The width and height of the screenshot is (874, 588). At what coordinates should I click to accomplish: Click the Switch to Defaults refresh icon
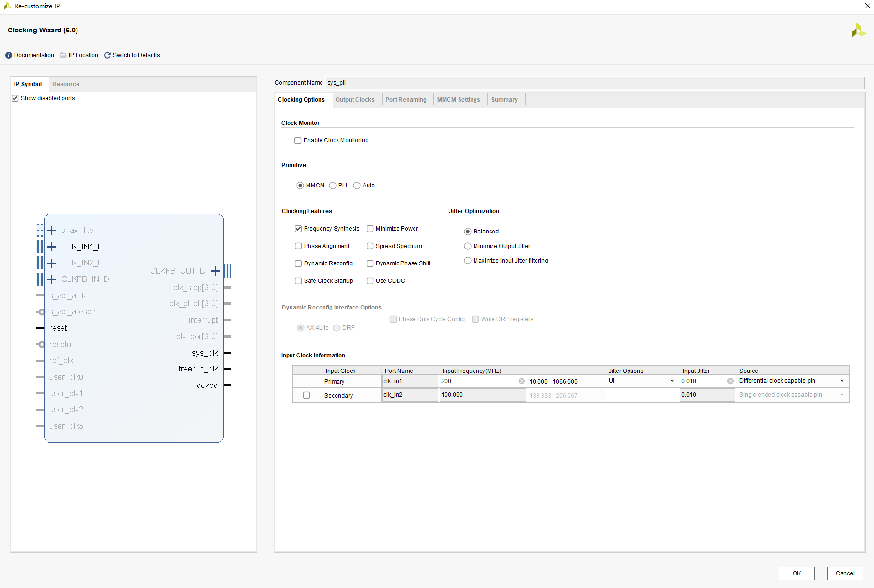click(107, 55)
